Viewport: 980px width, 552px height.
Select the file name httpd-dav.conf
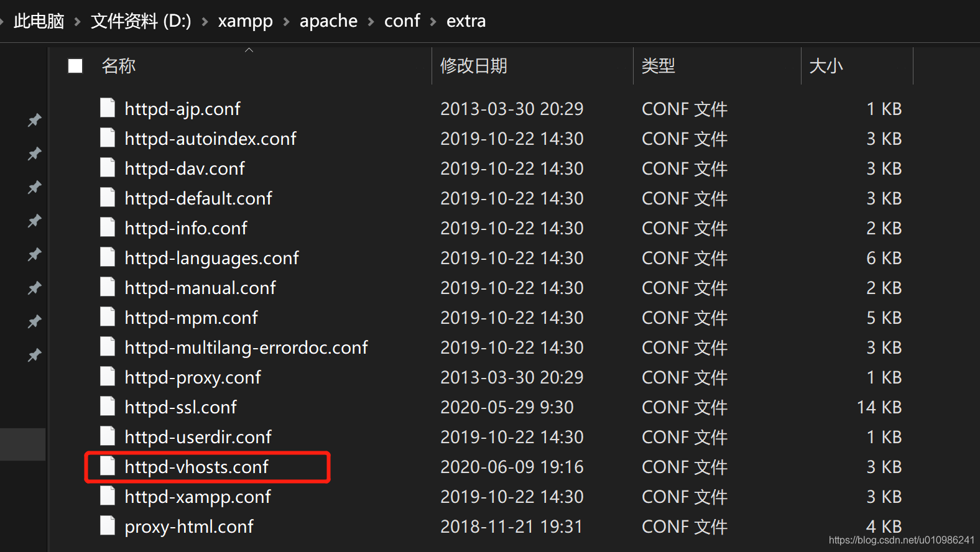point(185,168)
